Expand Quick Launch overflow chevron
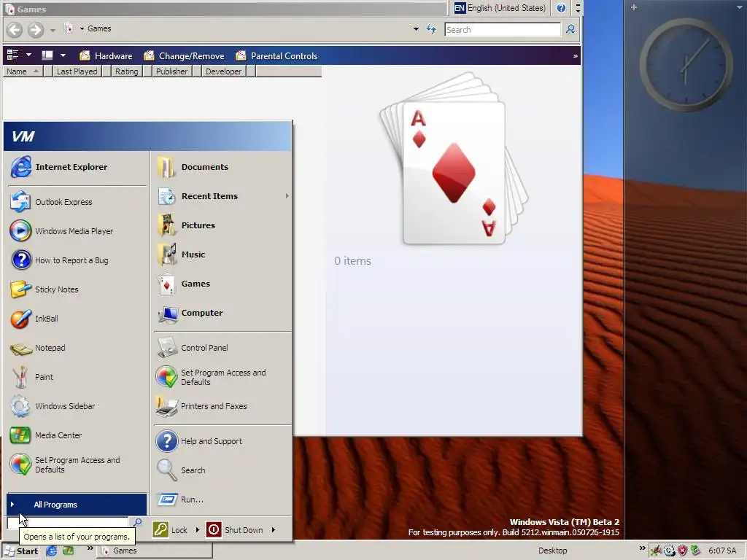 tap(90, 548)
